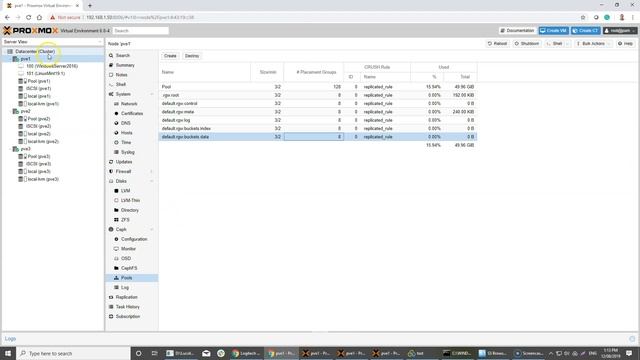The width and height of the screenshot is (640, 360).
Task: Collapse the pve3 node tree
Action: (10, 149)
